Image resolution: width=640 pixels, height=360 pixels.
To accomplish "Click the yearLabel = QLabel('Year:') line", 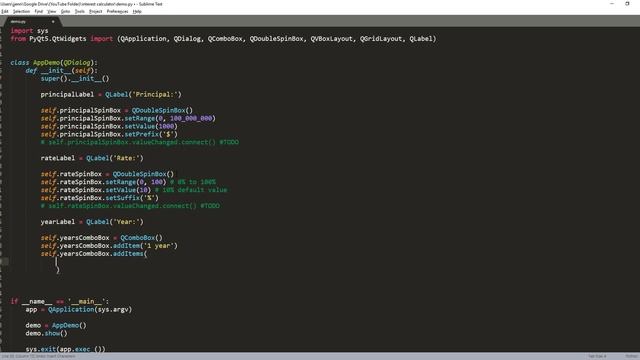I will (92, 222).
